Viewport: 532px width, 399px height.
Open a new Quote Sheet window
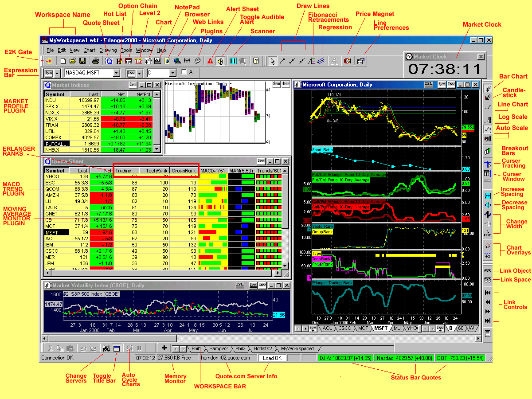pos(109,61)
